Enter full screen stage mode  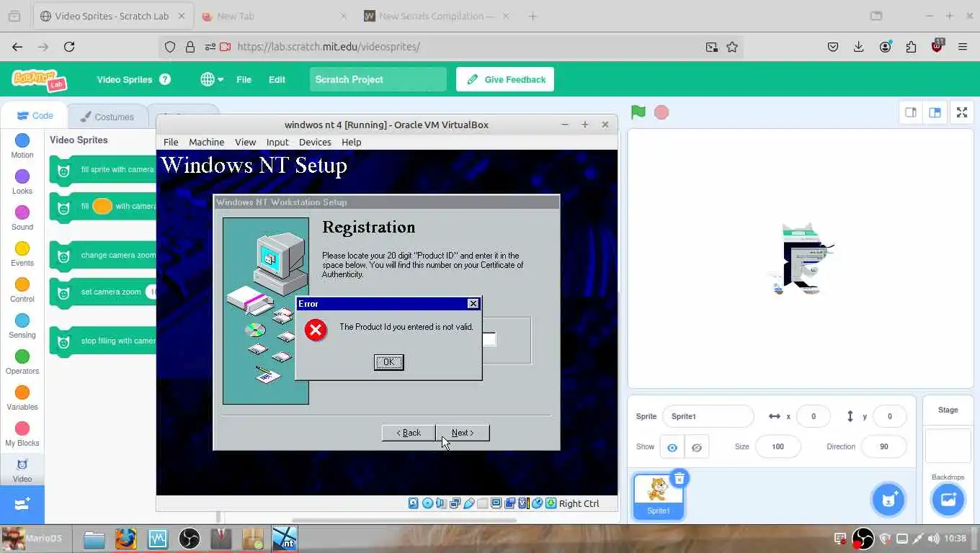pos(962,112)
